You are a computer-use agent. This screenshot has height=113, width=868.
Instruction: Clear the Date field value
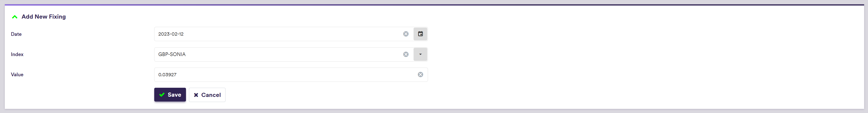pyautogui.click(x=406, y=34)
